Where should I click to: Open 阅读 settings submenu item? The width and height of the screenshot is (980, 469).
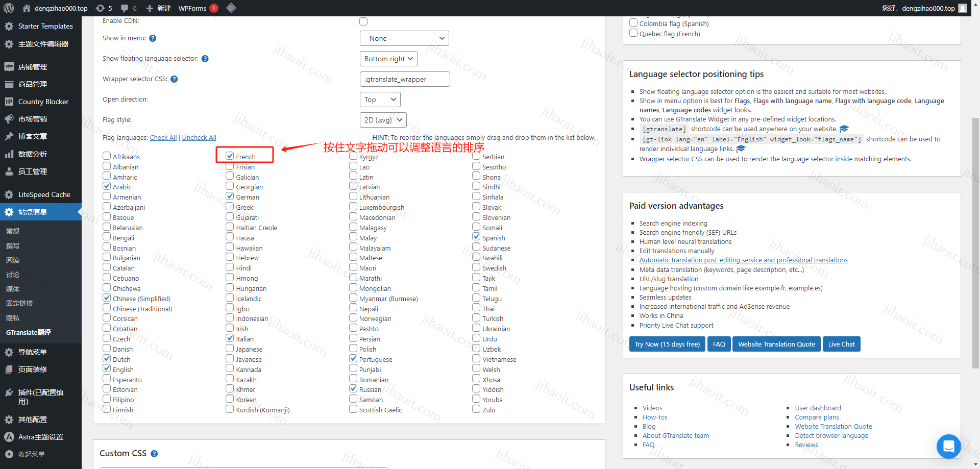click(13, 260)
